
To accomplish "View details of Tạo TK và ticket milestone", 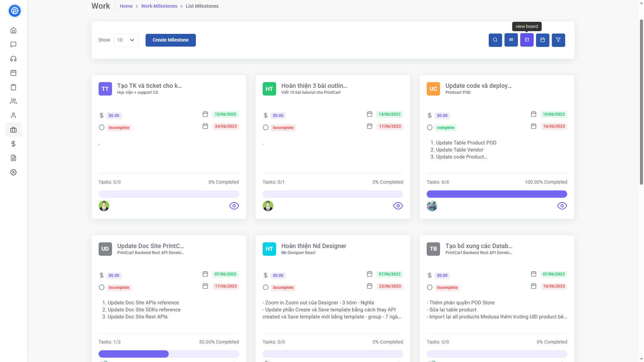I will click(234, 206).
